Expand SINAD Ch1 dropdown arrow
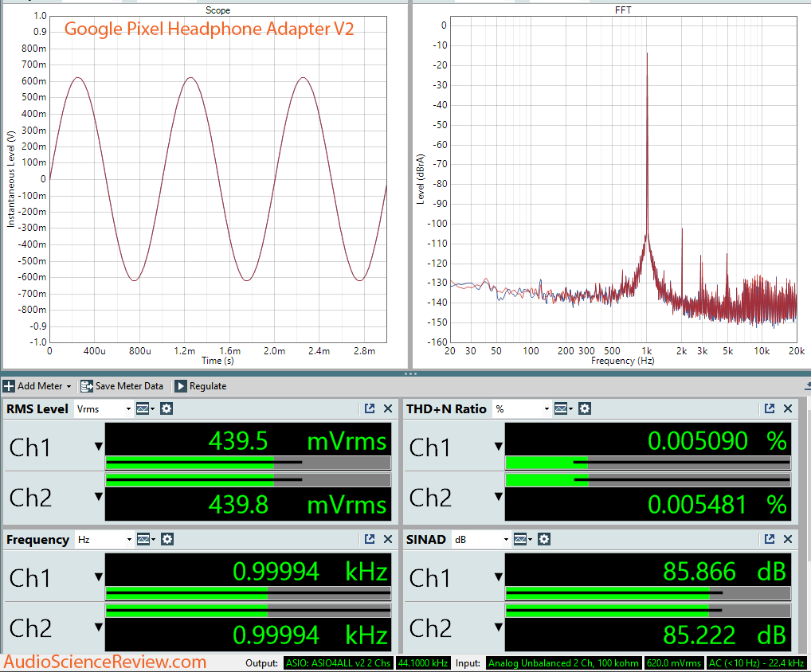 [x=498, y=577]
